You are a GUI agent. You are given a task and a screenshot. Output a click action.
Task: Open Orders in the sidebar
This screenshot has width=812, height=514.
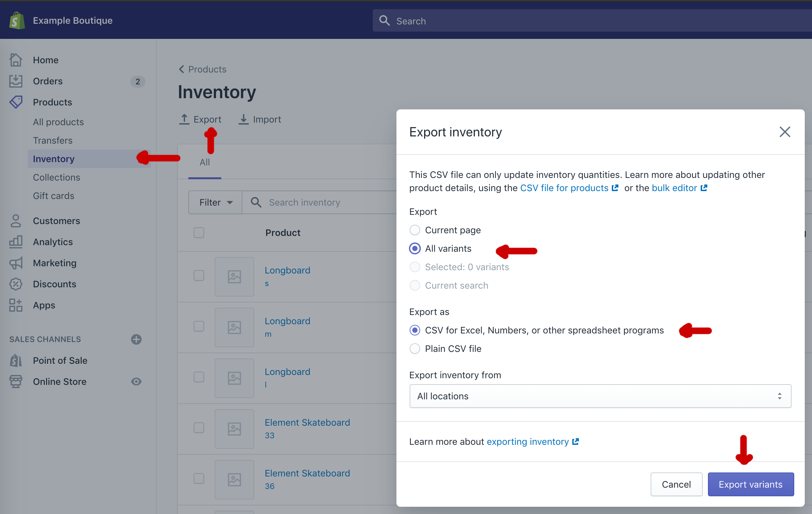pos(47,81)
